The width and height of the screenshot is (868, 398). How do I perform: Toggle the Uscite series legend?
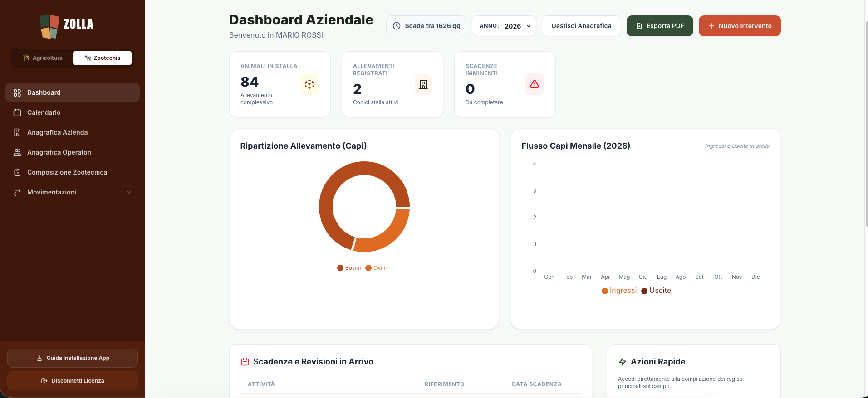[656, 291]
